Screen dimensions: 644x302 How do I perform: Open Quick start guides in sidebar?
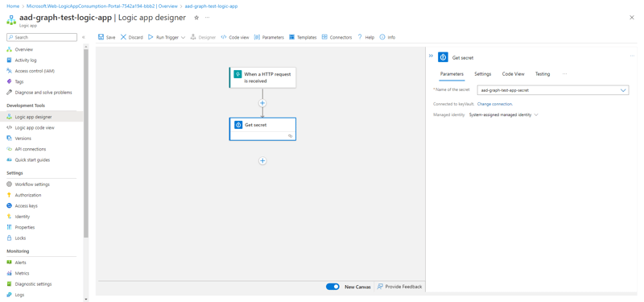click(32, 159)
